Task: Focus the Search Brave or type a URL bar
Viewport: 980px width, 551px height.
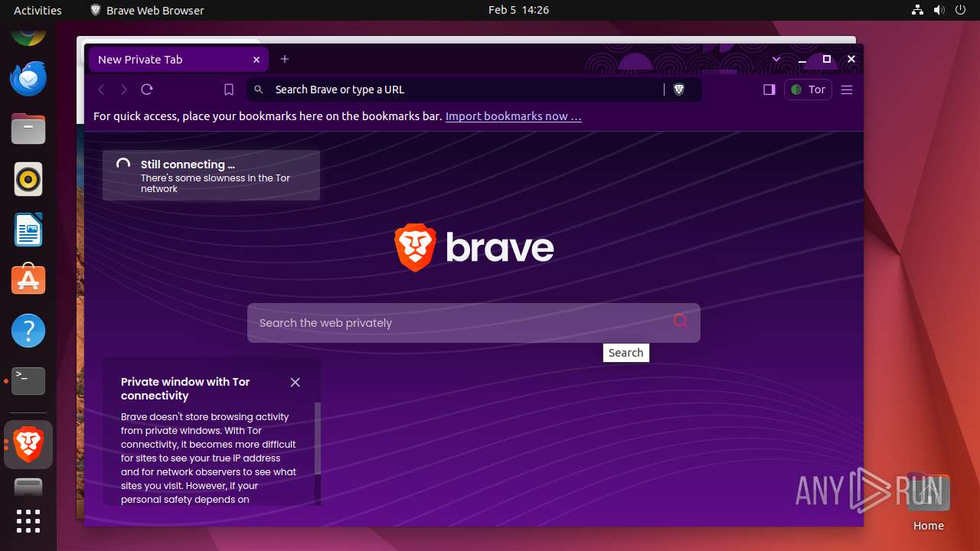Action: pos(474,90)
